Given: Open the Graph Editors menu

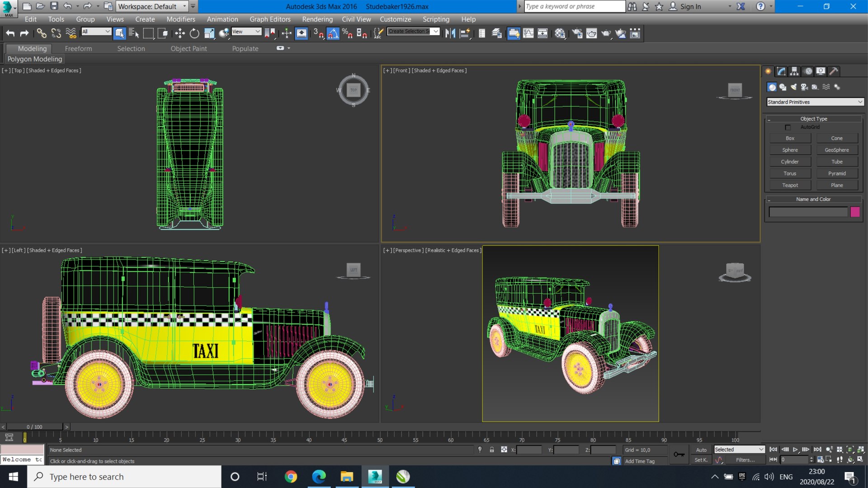Looking at the screenshot, I should coord(270,19).
